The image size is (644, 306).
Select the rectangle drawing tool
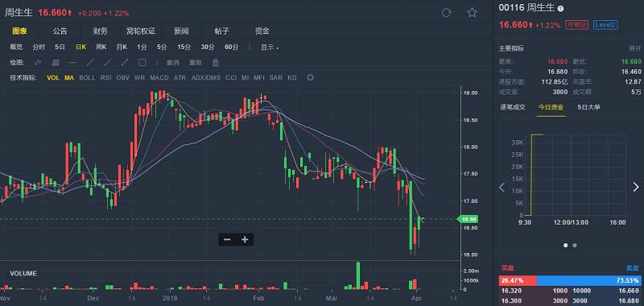click(x=142, y=63)
